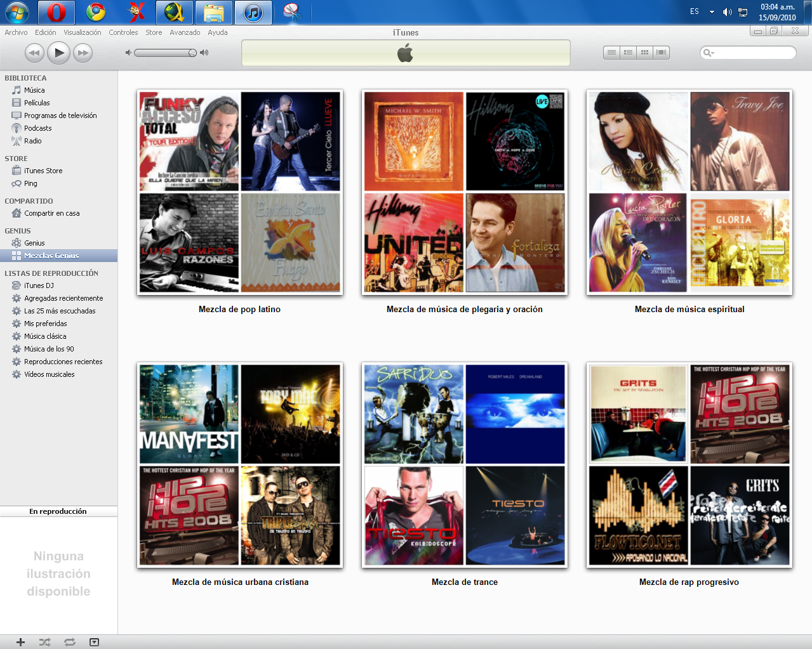
Task: Open the Vídeos musicales playlist
Action: (58, 374)
